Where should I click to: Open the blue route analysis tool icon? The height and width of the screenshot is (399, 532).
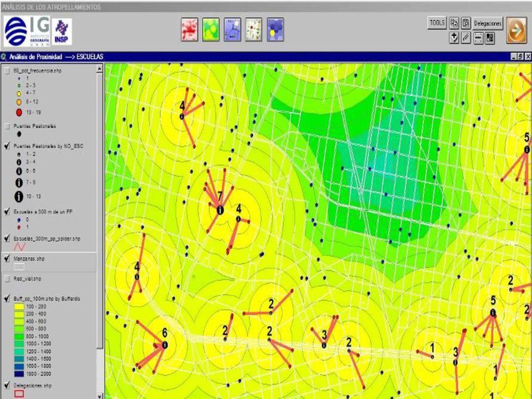[232, 30]
